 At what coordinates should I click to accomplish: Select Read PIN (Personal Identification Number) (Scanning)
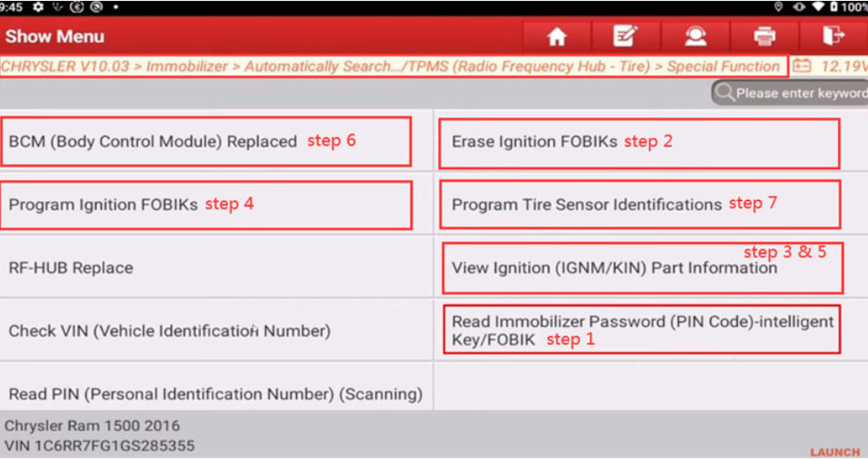click(x=217, y=387)
